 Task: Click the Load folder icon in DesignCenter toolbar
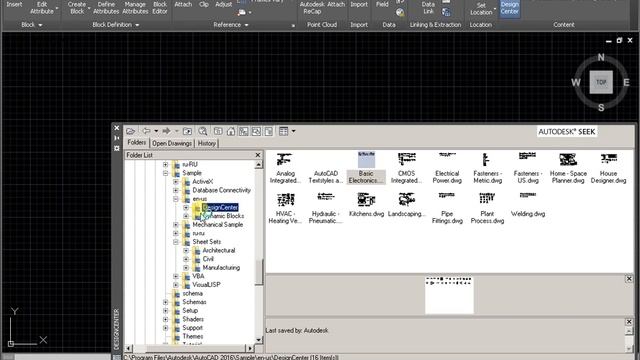pos(131,131)
